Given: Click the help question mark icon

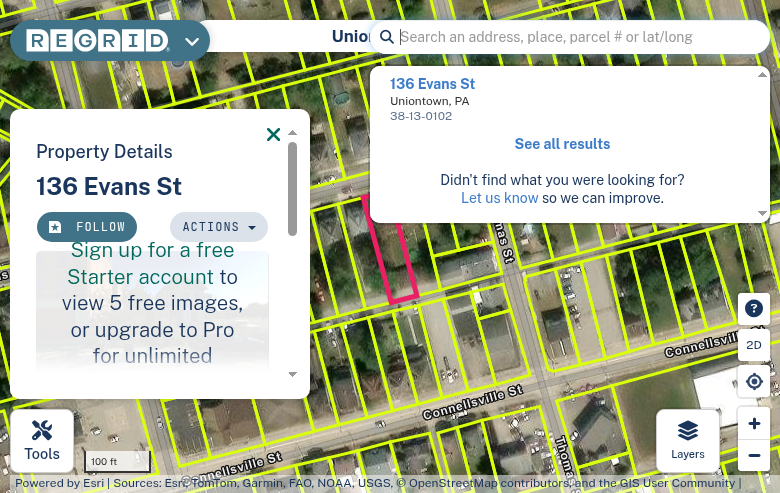Looking at the screenshot, I should tap(754, 309).
